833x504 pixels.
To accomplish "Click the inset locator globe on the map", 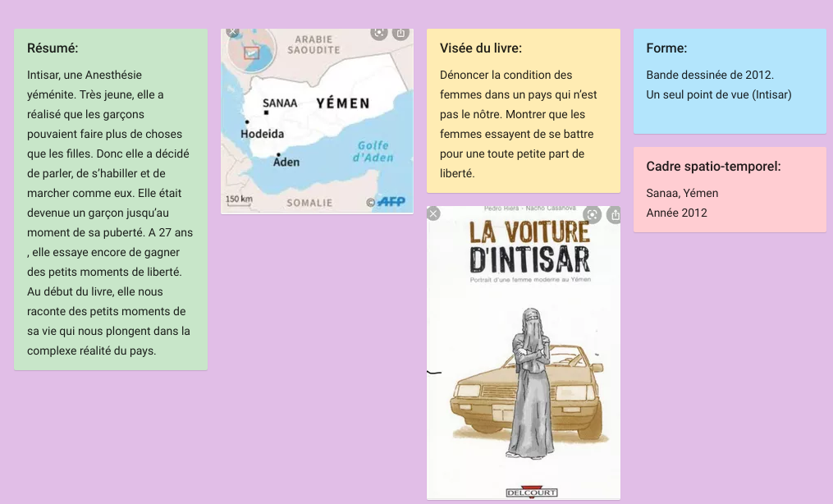I will [251, 50].
